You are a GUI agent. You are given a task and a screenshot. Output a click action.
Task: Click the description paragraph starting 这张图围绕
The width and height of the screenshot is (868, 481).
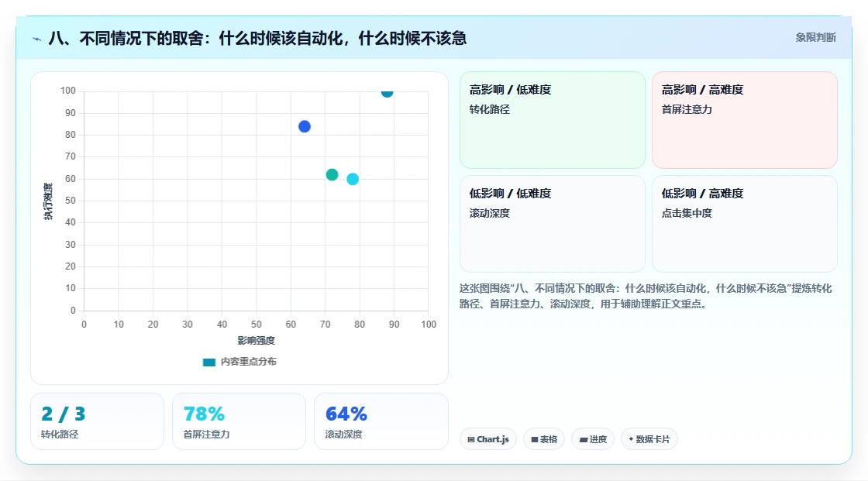click(x=646, y=296)
